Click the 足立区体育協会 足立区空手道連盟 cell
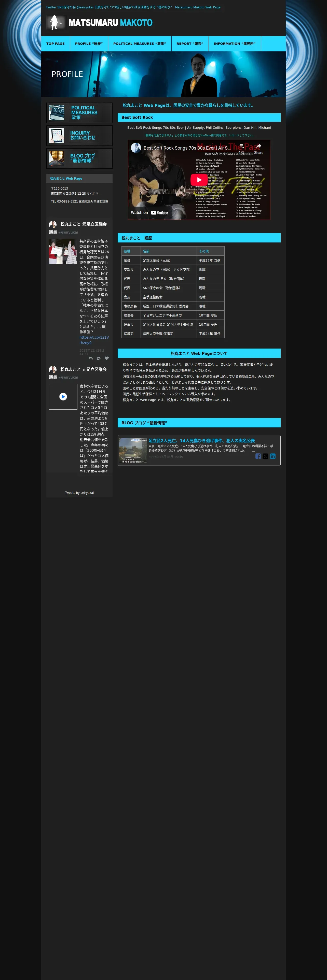This screenshot has height=980, width=327. (169, 325)
